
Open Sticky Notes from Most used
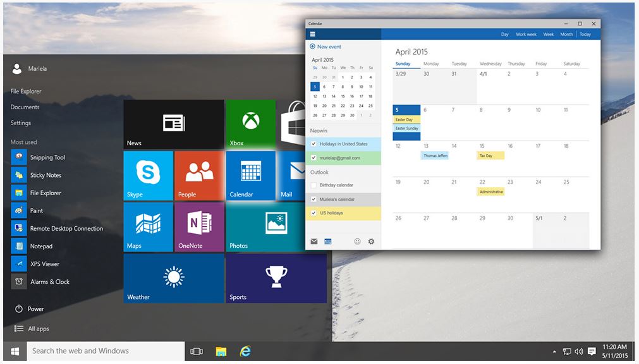tap(37, 175)
